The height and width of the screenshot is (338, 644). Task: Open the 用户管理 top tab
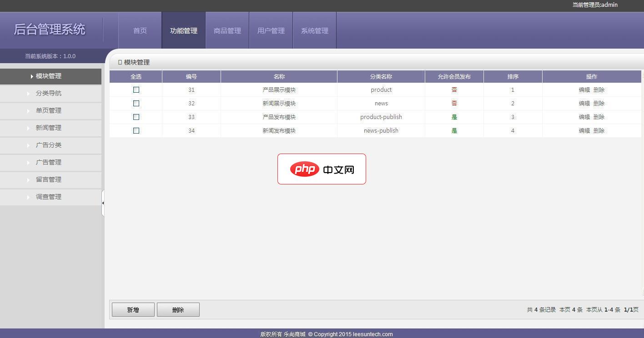coord(271,31)
